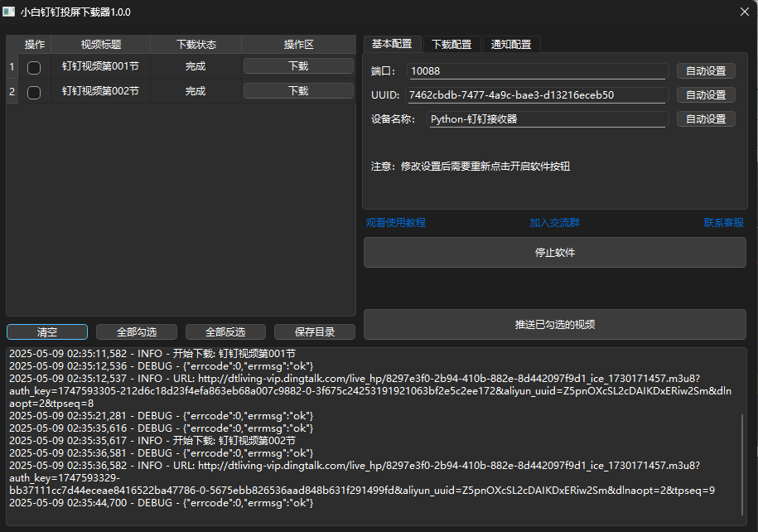Select row header number 1
758x532 pixels.
(12, 66)
